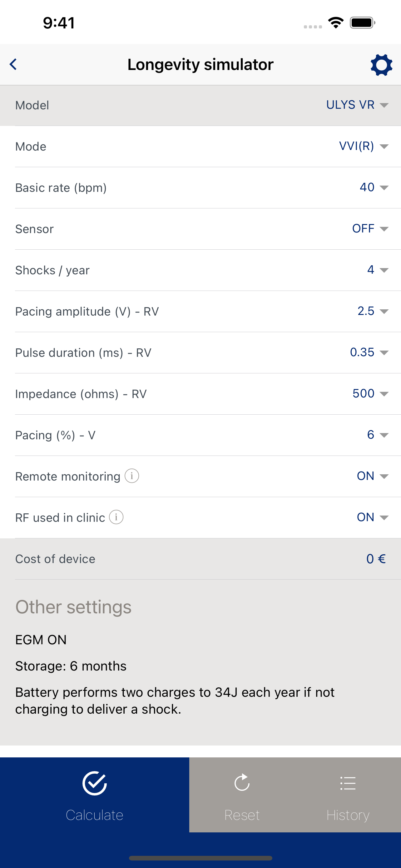Tap the Calculate checkmark icon
The height and width of the screenshot is (868, 401).
(95, 783)
